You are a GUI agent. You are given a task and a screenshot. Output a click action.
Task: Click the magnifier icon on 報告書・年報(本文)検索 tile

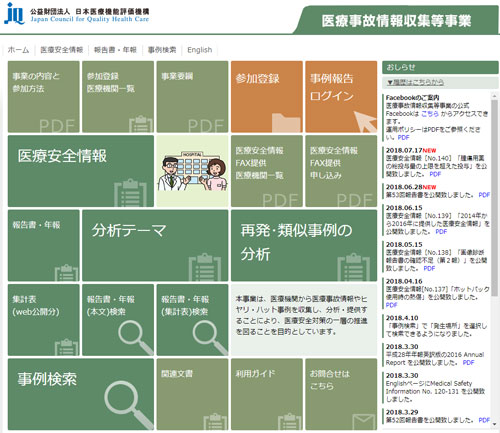point(136,337)
